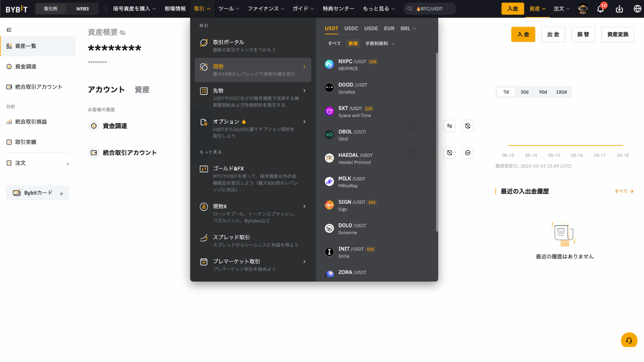Select the MILK coin icon
The width and height of the screenshot is (644, 362).
(x=330, y=182)
